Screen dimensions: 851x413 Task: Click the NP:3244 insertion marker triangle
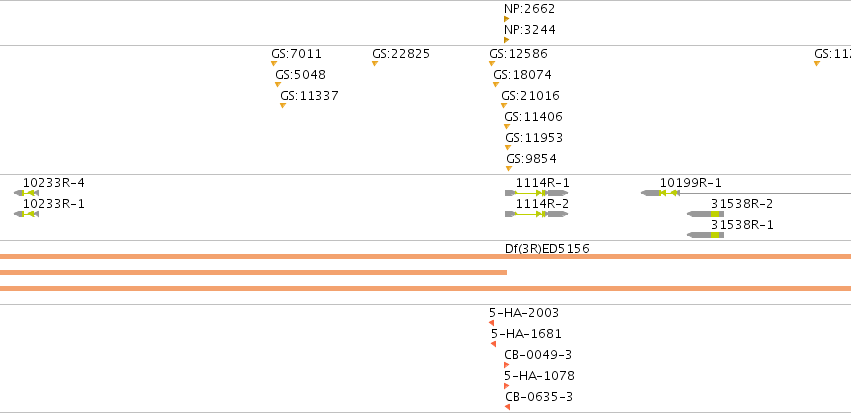(x=506, y=40)
